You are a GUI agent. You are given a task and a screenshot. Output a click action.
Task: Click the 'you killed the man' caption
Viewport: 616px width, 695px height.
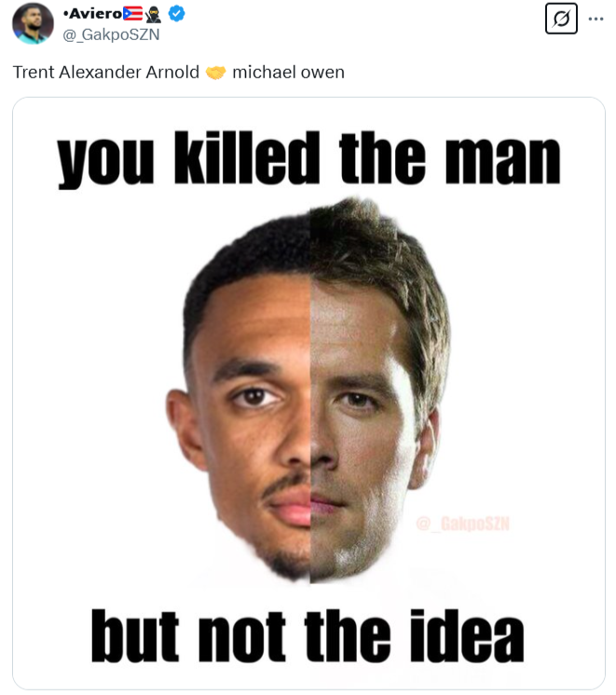[308, 159]
